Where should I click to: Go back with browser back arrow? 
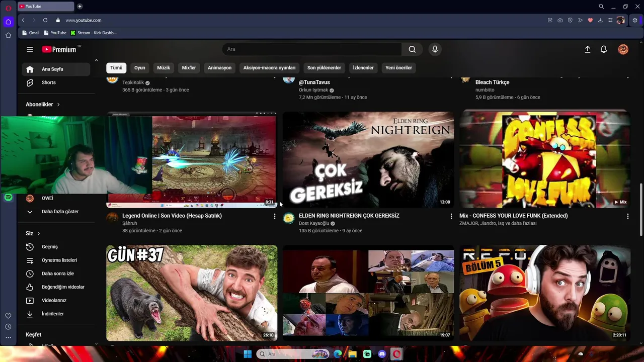tap(23, 20)
